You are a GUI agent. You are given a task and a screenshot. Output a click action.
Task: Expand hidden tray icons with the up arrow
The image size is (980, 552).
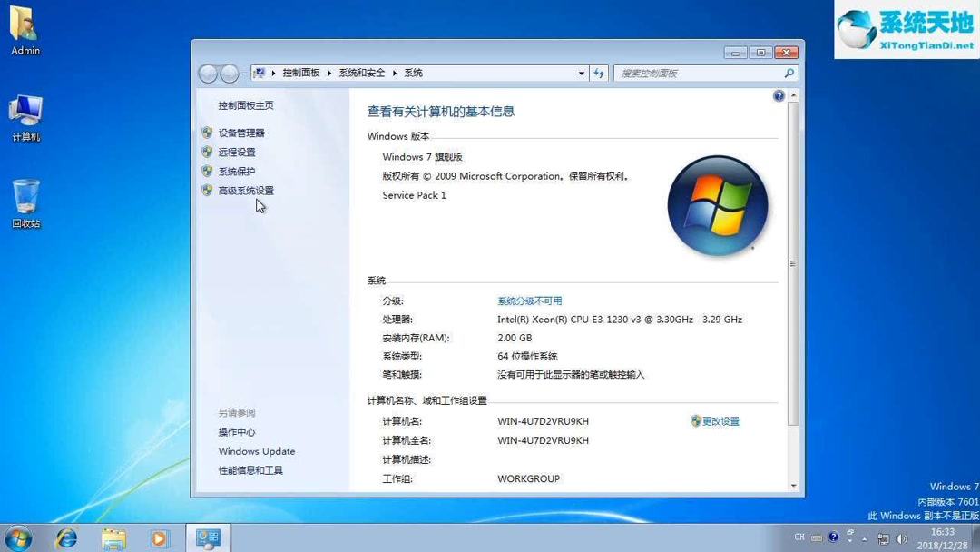[864, 539]
